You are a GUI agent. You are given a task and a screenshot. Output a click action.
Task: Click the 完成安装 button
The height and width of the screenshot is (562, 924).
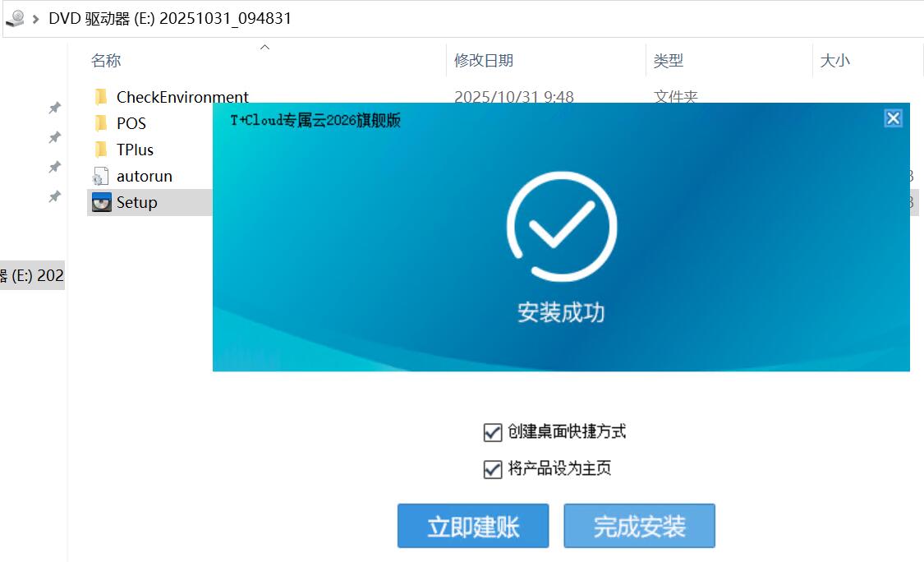(x=639, y=526)
